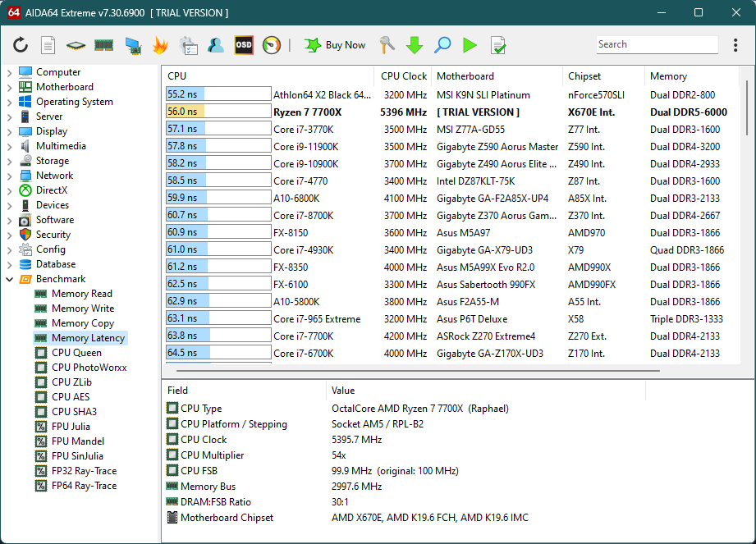The height and width of the screenshot is (544, 756).
Task: Select DirectX in the sidebar
Action: tap(52, 190)
